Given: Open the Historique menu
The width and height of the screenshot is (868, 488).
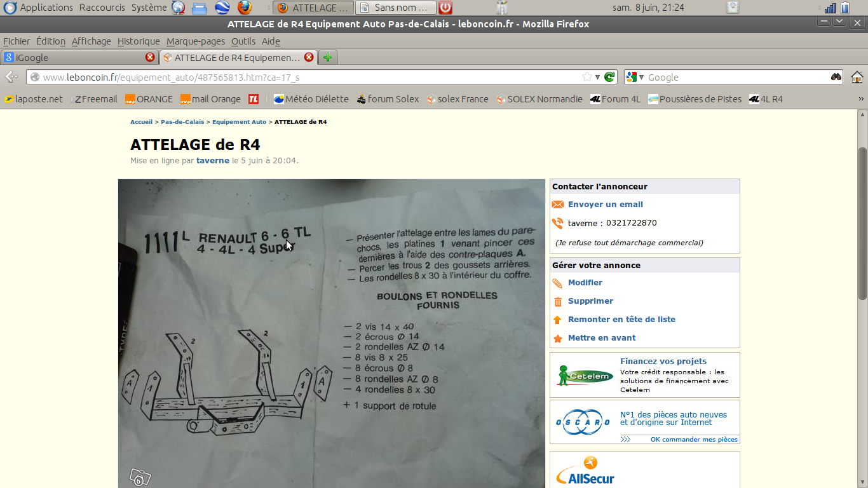Looking at the screenshot, I should click(x=139, y=41).
